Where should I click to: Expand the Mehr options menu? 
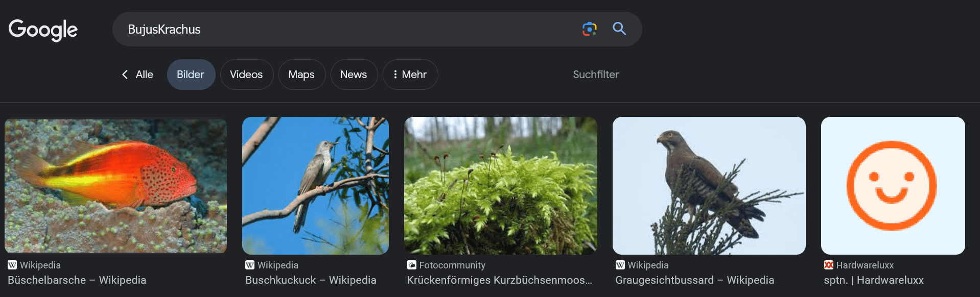(410, 75)
